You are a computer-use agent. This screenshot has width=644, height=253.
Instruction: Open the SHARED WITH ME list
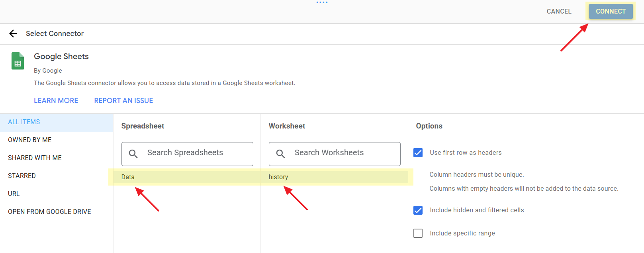click(35, 158)
